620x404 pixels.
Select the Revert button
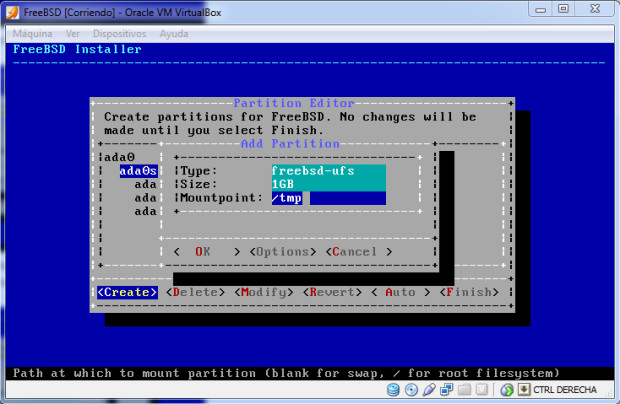332,293
